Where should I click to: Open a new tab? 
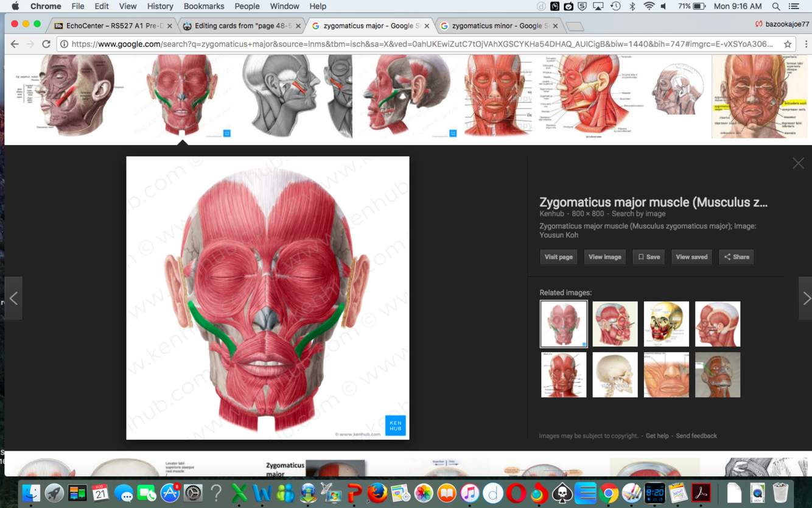[575, 26]
